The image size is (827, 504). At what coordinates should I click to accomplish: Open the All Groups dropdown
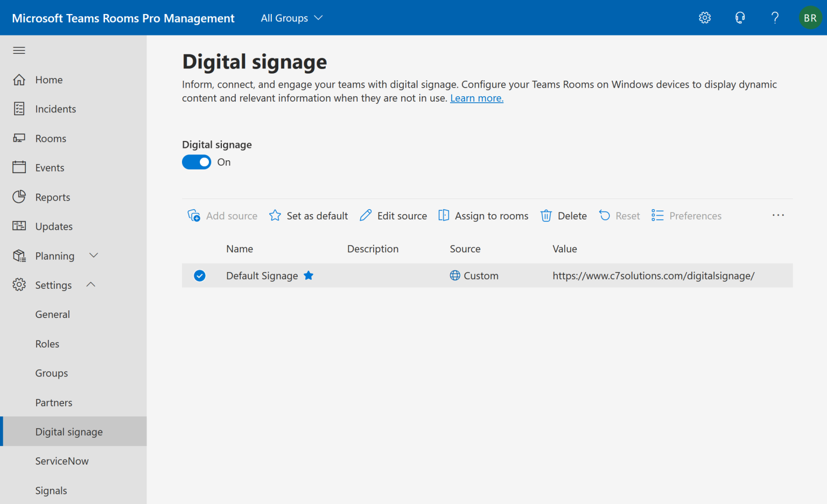(x=291, y=18)
